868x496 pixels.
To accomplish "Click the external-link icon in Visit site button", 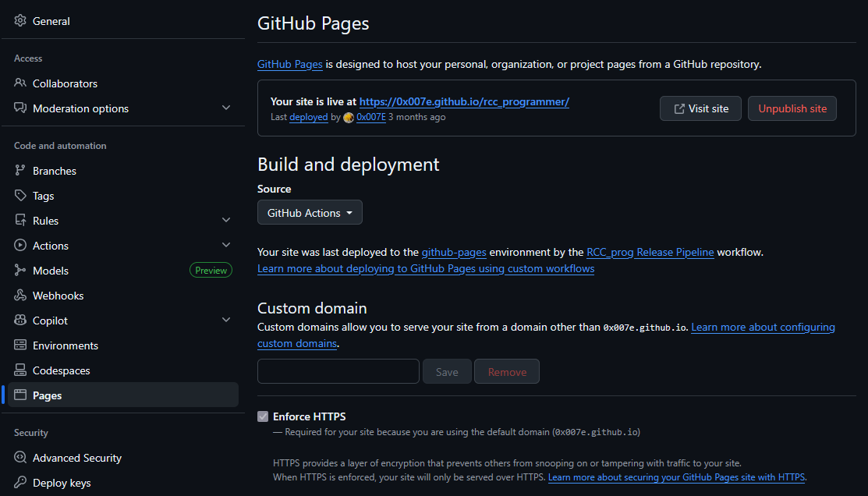I will click(679, 108).
